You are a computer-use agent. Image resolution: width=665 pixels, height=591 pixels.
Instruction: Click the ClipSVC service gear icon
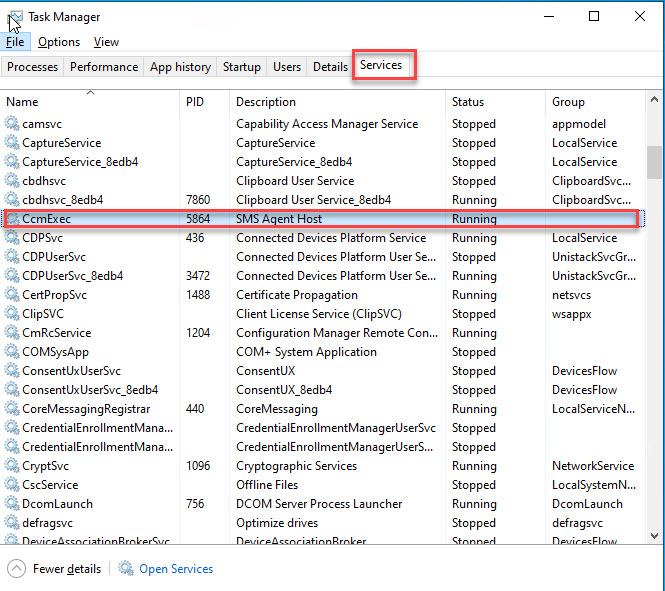(13, 314)
